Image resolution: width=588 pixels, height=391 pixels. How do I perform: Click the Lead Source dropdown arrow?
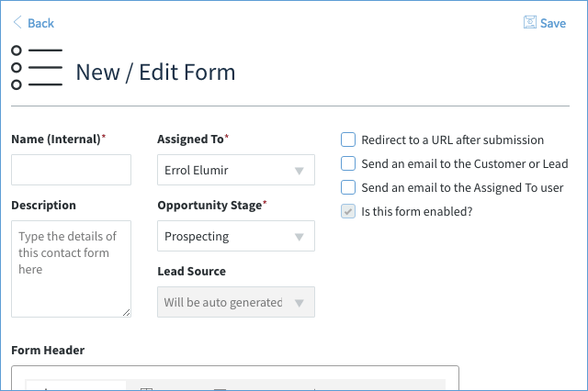[299, 303]
